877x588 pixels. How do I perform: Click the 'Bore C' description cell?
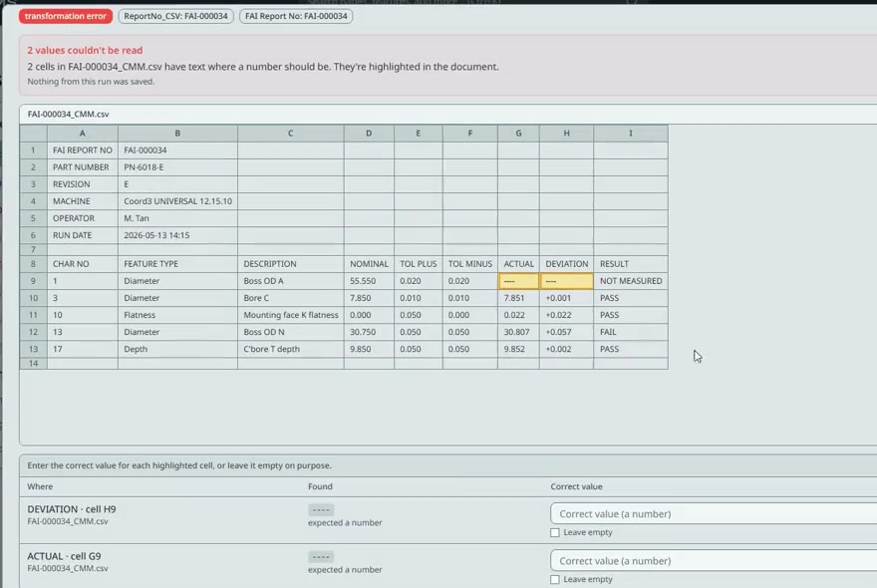(x=290, y=298)
